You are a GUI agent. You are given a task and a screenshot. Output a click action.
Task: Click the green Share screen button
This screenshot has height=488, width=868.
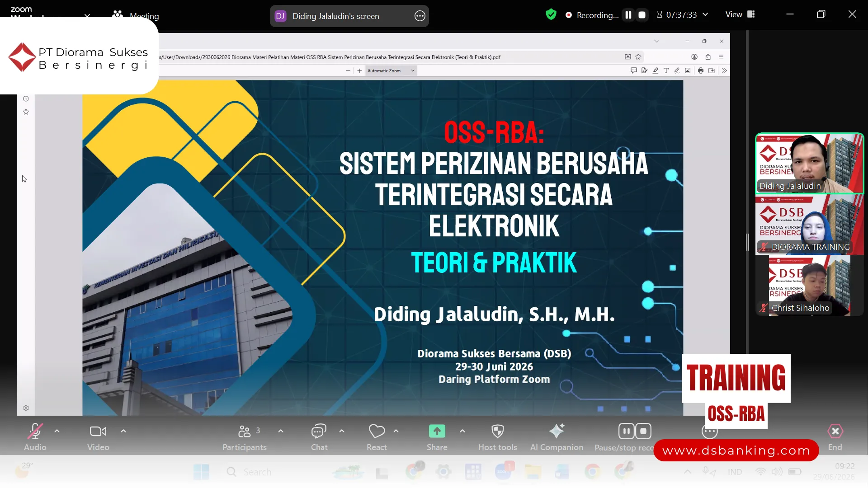[x=437, y=432]
